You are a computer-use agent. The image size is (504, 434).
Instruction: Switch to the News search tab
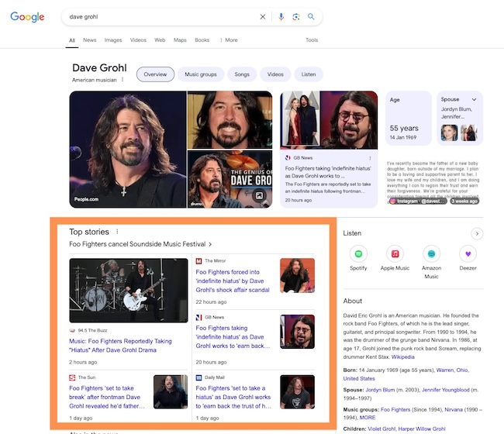[90, 40]
